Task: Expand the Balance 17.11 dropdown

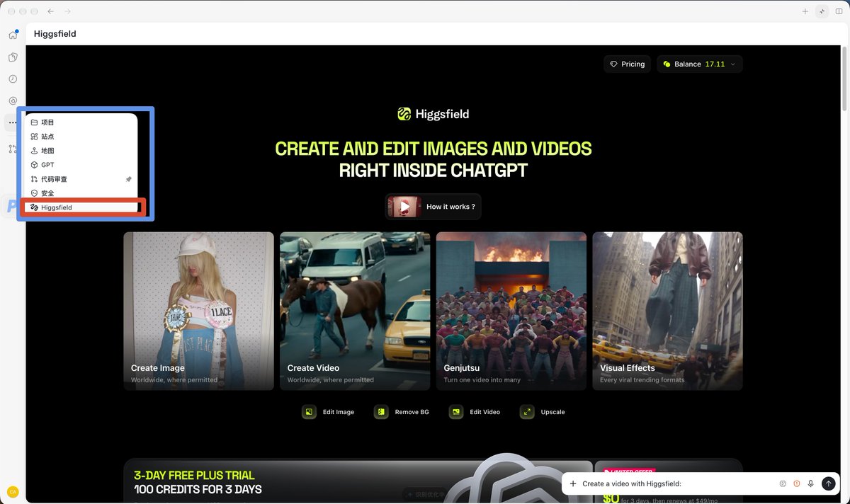Action: [699, 64]
